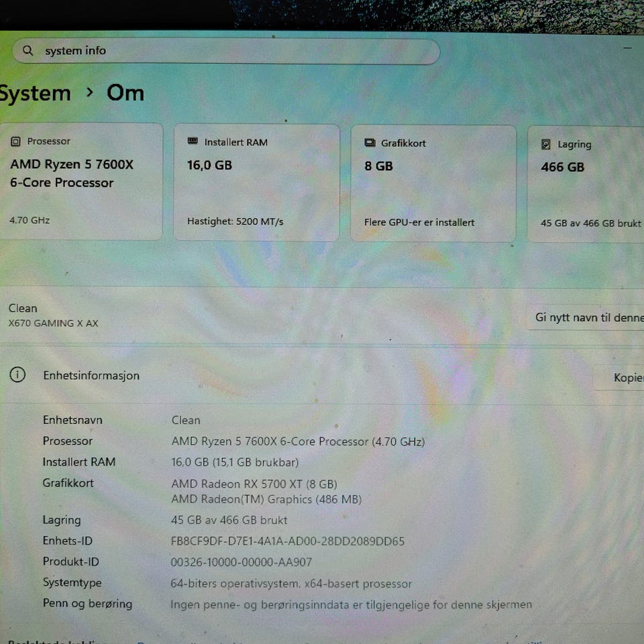Select 'Prosessor' title on the first card
Image resolution: width=644 pixels, height=644 pixels.
(49, 142)
